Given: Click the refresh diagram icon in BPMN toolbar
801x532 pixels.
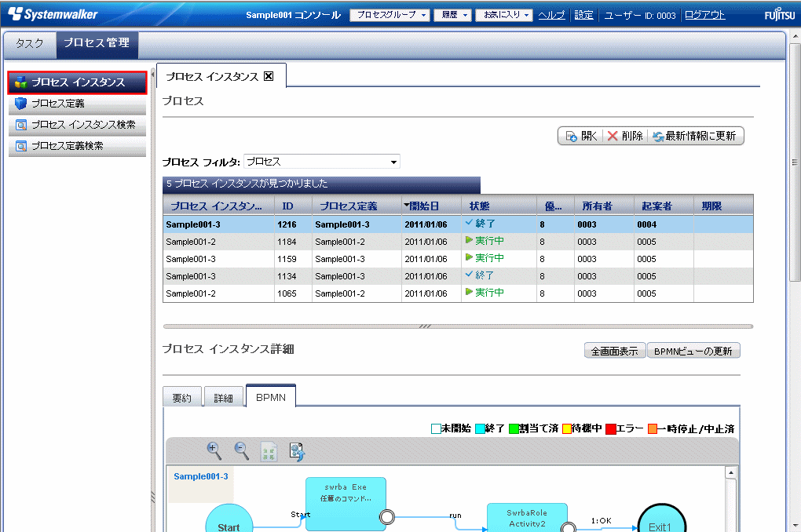Looking at the screenshot, I should pyautogui.click(x=297, y=450).
